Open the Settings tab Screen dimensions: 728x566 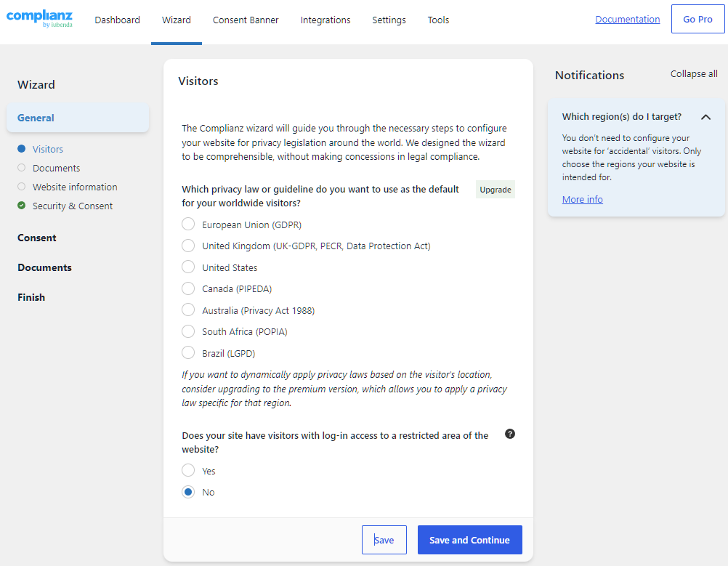point(389,20)
